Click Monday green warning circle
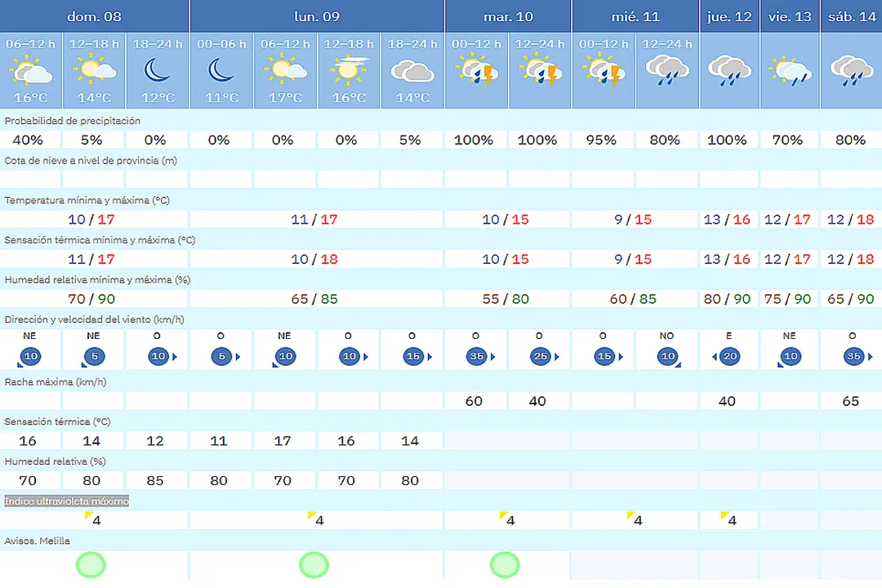This screenshot has width=882, height=588. coord(314,565)
